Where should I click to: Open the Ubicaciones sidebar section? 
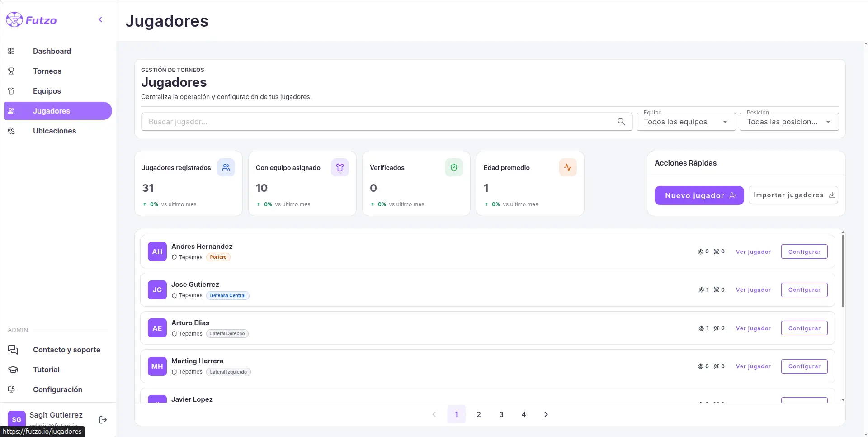54,131
